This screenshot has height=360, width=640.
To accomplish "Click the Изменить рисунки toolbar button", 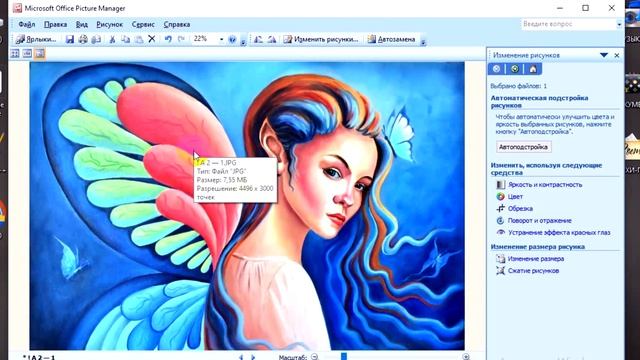I will [321, 39].
